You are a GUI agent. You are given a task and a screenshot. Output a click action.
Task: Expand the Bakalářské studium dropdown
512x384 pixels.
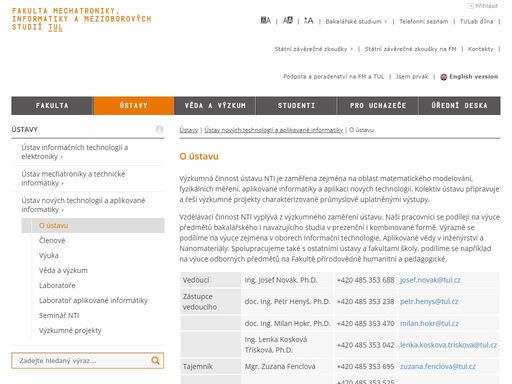click(x=356, y=21)
